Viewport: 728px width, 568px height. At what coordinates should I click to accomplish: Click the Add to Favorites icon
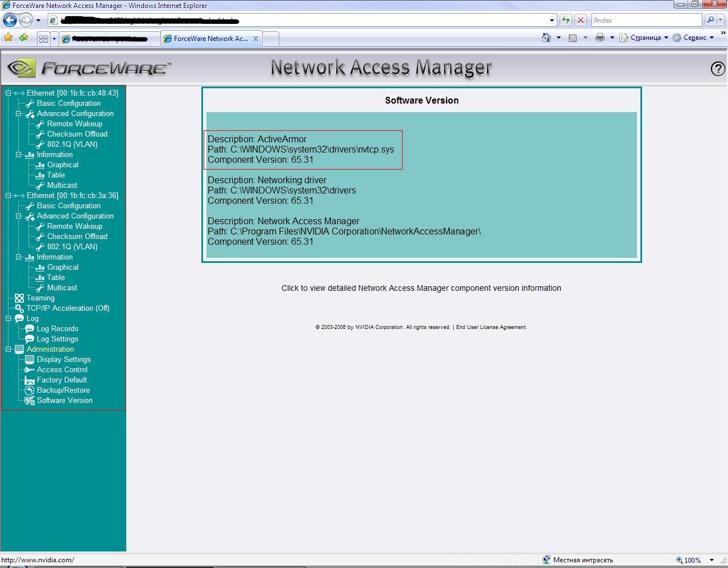coord(23,38)
